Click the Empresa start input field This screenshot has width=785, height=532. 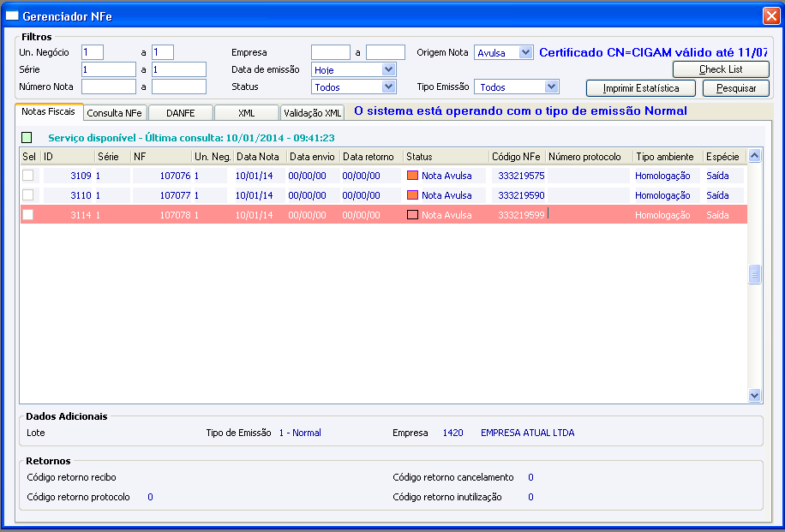click(331, 52)
